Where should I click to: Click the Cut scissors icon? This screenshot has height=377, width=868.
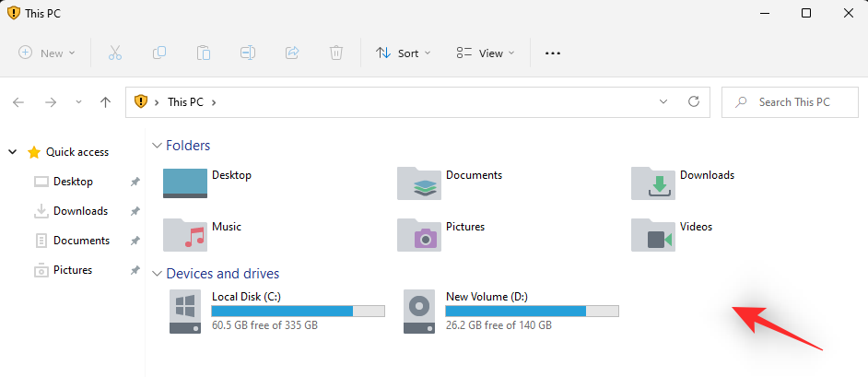click(x=114, y=53)
